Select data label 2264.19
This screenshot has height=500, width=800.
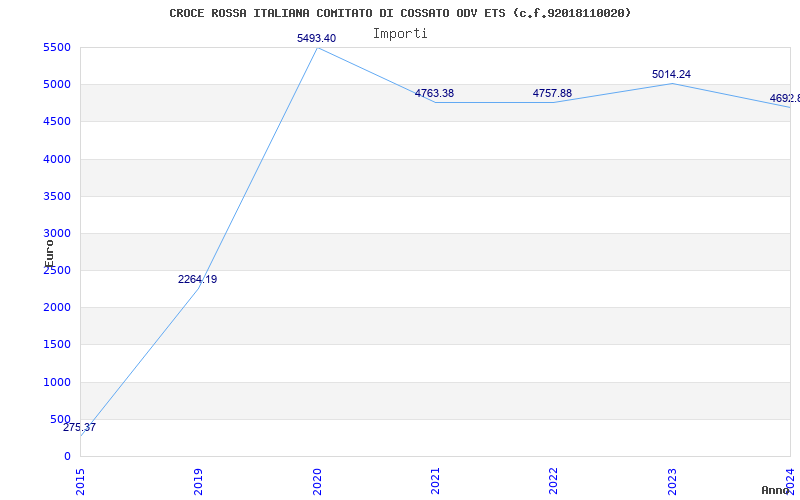pyautogui.click(x=197, y=280)
